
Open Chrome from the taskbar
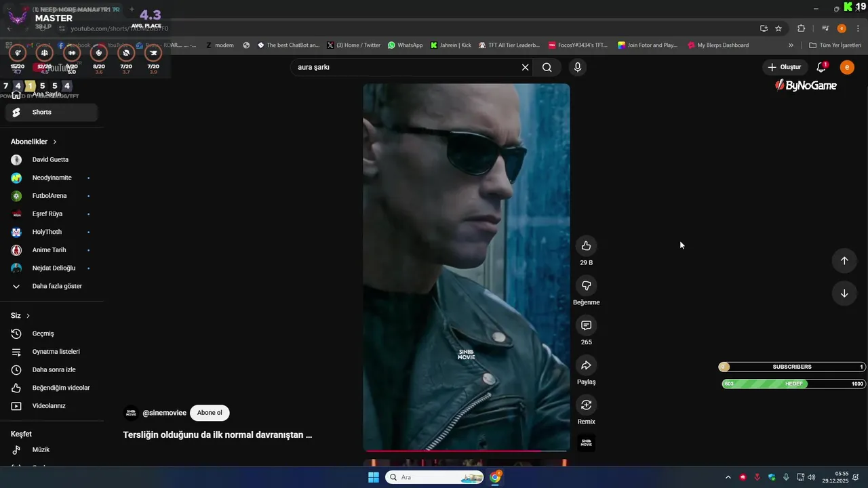[x=496, y=477]
